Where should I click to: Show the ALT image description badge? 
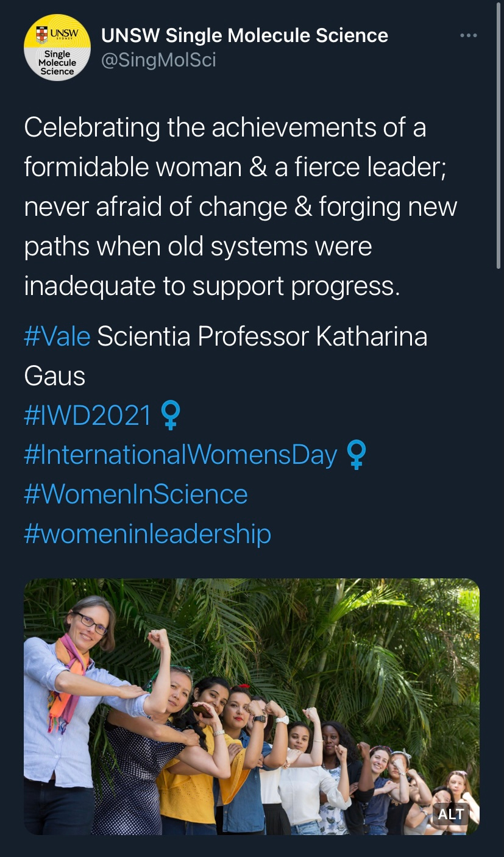[x=450, y=814]
